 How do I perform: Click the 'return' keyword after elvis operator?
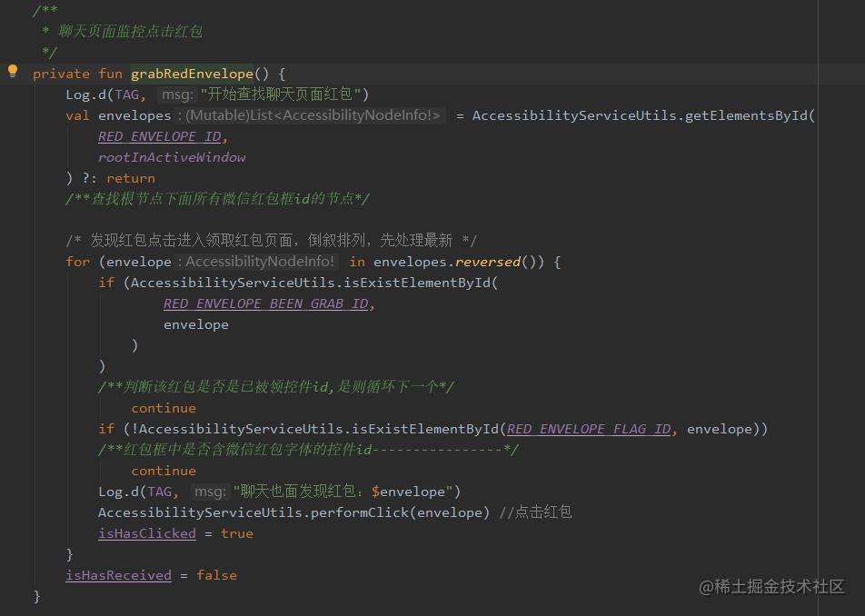pos(131,179)
